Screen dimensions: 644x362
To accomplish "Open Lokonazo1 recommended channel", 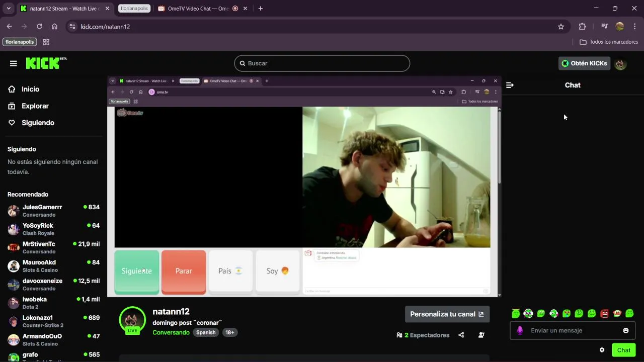I will [53, 321].
